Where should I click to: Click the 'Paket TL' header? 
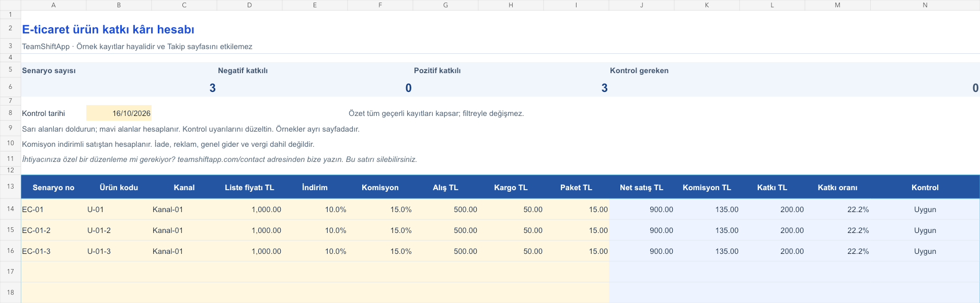(x=576, y=188)
